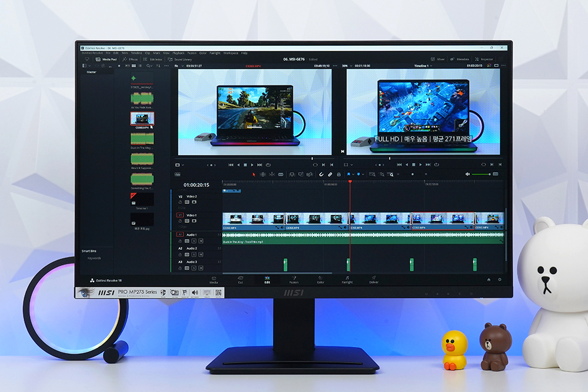Toggle the Media Pool panel button

(106, 59)
